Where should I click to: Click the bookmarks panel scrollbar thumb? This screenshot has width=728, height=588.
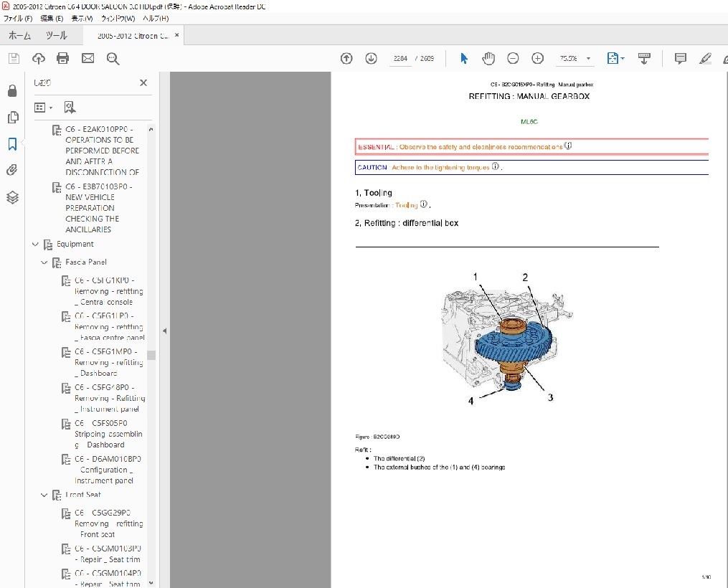[151, 355]
